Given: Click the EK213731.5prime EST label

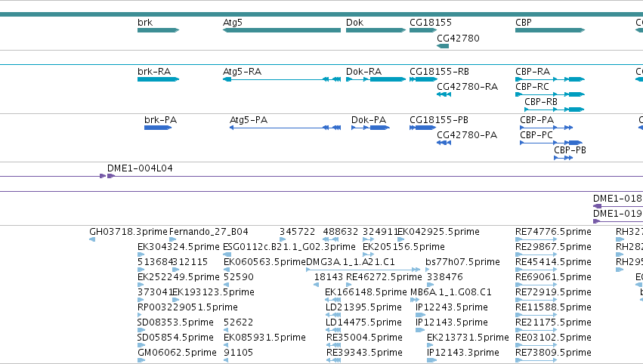Looking at the screenshot, I should (468, 338).
